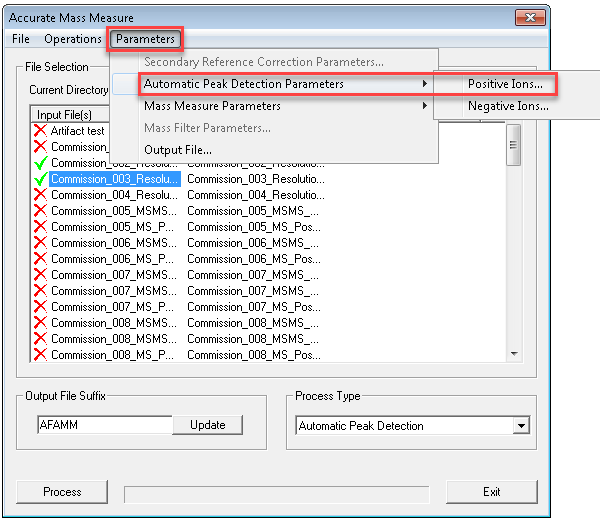This screenshot has height=523, width=600.
Task: Click red X icon beside Commission_006_MS_P file
Action: 40,259
